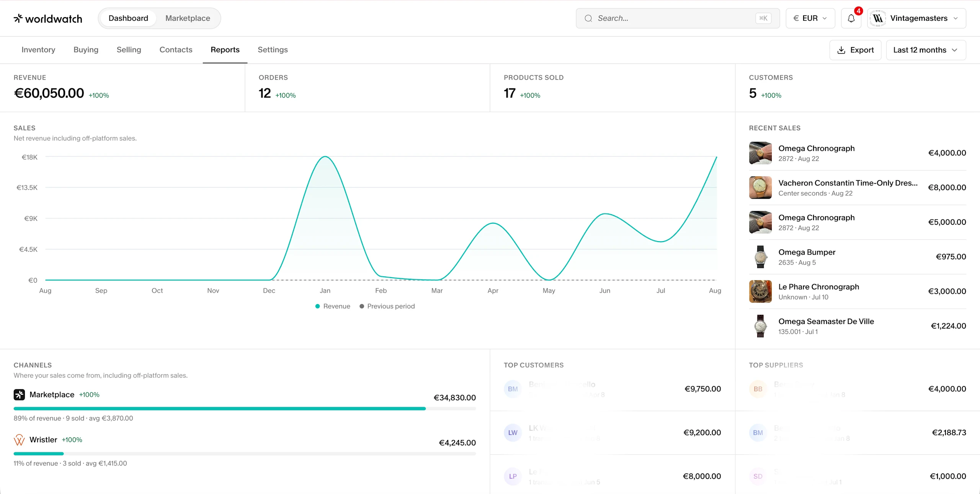Click the €975.00 Omega Bumper price
The width and height of the screenshot is (980, 494).
pyautogui.click(x=951, y=257)
